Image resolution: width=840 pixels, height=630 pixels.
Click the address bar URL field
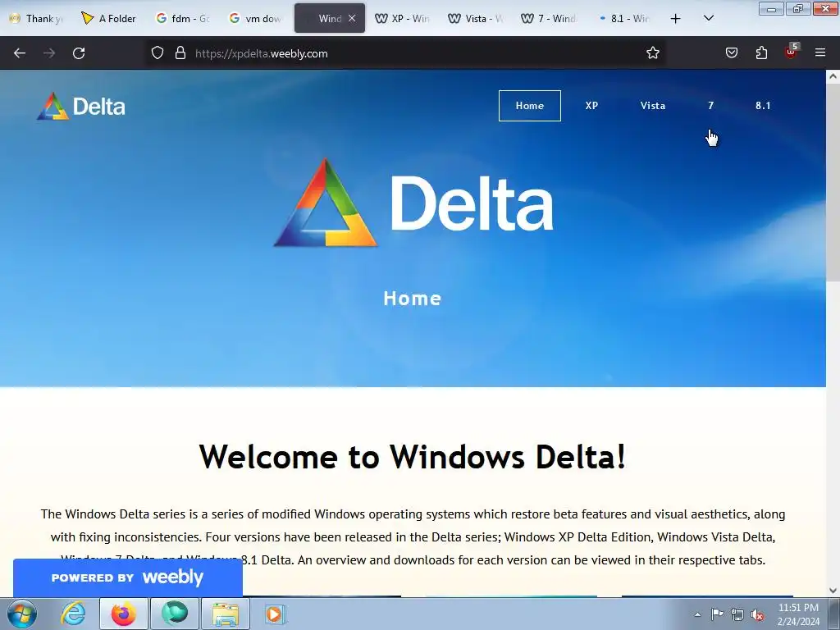coord(407,53)
